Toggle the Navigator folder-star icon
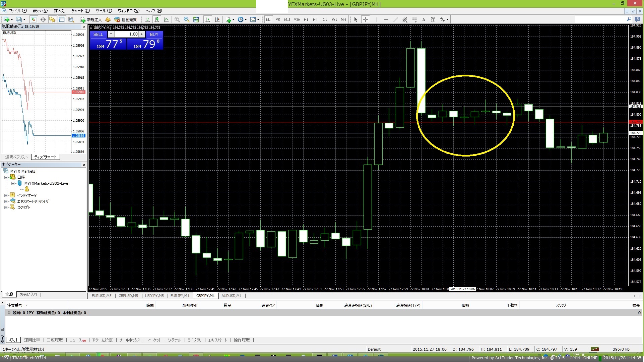This screenshot has width=644, height=362. 52,19
